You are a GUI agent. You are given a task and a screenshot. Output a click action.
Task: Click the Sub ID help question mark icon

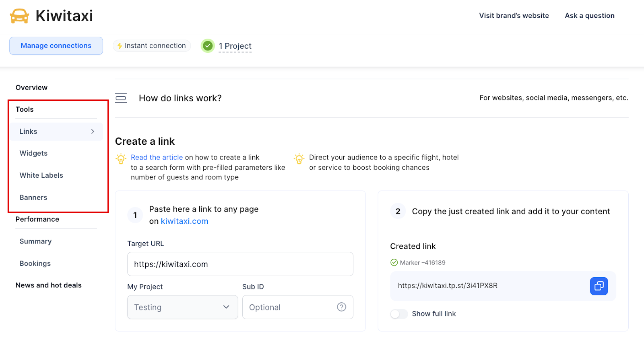[341, 307]
